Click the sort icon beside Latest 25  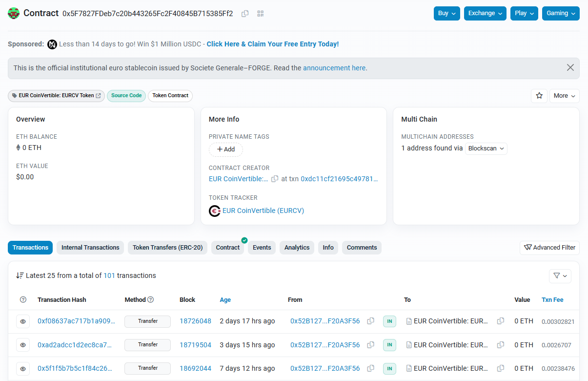coord(20,275)
